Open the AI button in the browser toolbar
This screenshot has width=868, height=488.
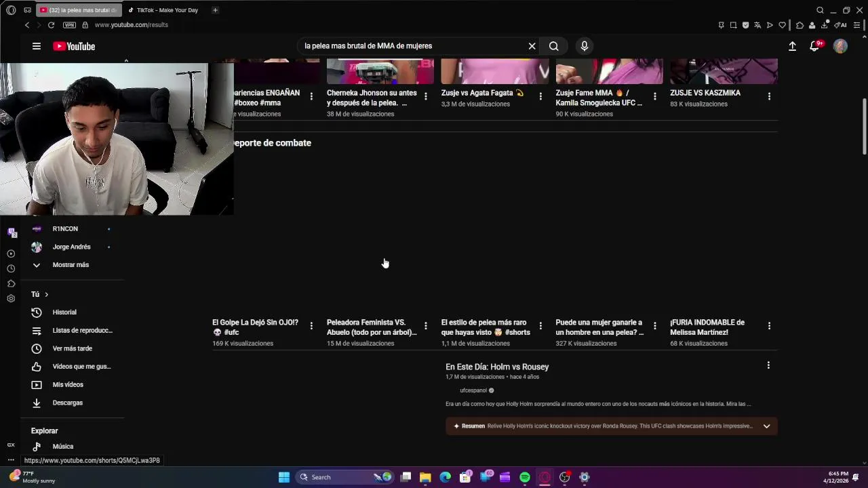pyautogui.click(x=841, y=25)
